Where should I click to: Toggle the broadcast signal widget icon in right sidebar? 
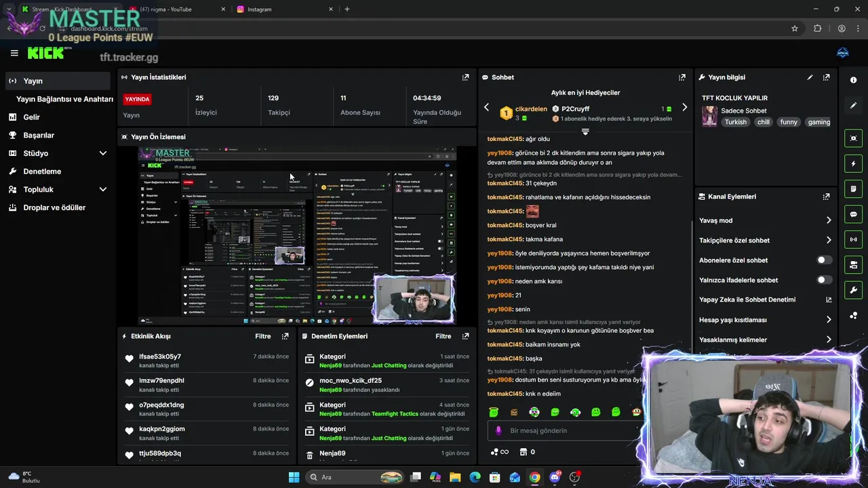853,239
